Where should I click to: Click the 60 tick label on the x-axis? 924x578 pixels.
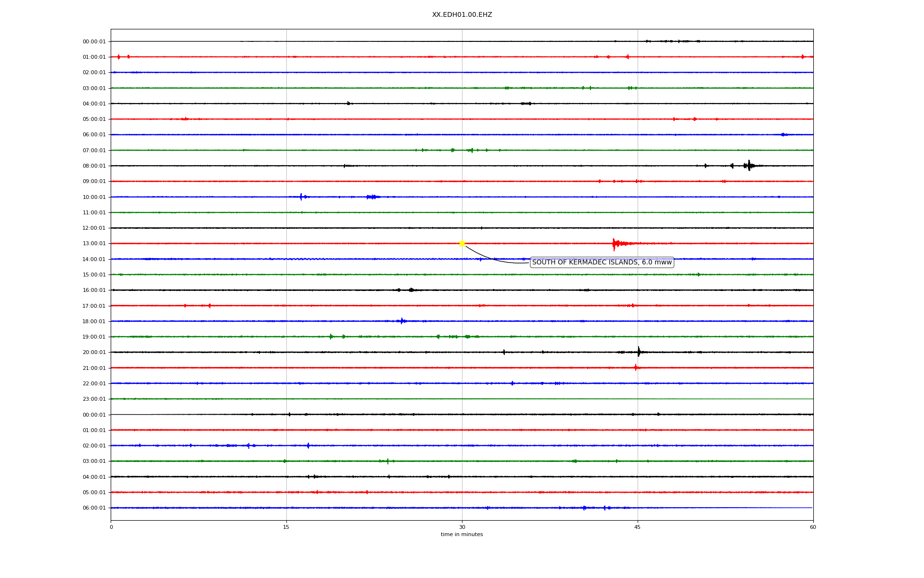click(x=813, y=527)
